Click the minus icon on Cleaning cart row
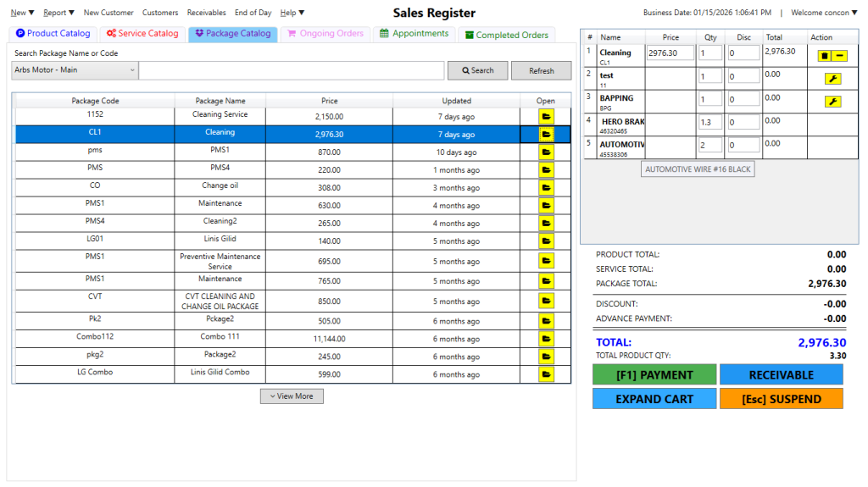The width and height of the screenshot is (868, 487). click(839, 55)
